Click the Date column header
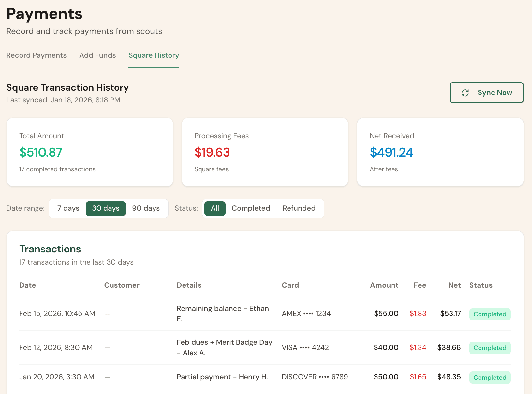This screenshot has height=394, width=532. click(27, 285)
